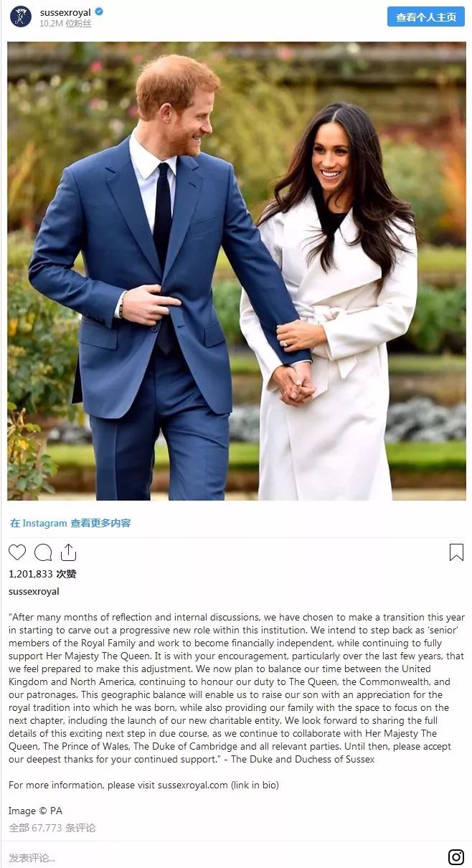Click the Image © PA credit line
This screenshot has height=868, width=472.
(x=35, y=811)
